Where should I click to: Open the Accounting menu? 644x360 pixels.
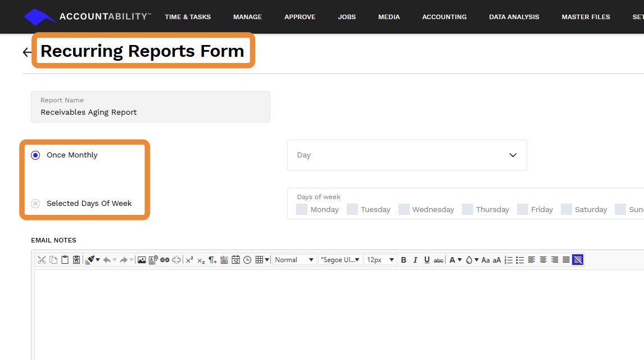coord(445,17)
